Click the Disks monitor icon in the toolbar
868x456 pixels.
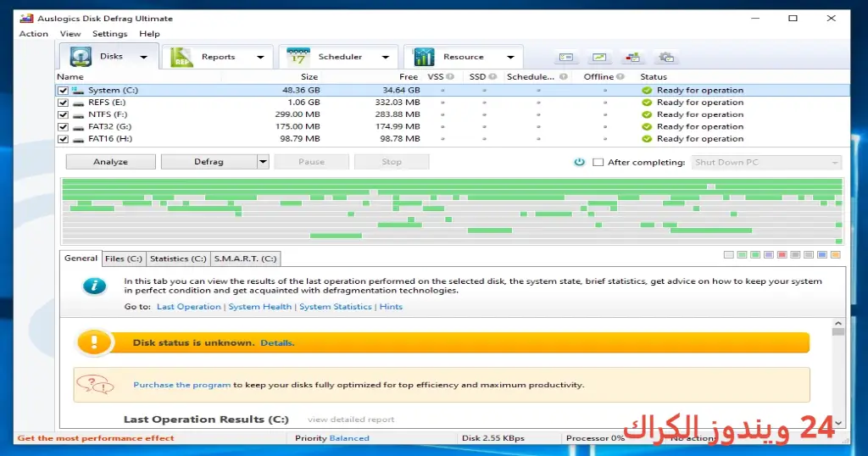coord(81,57)
